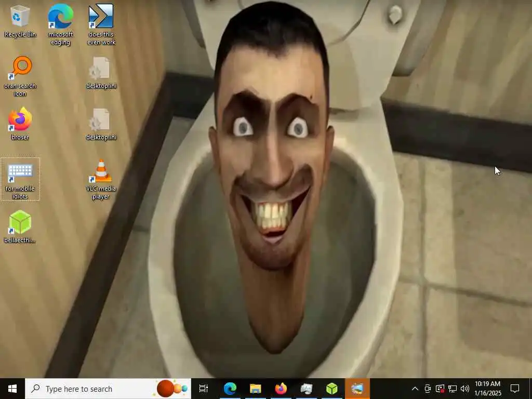532x399 pixels.
Task: Select the desktop.ini file beside 'broser'
Action: pos(101,124)
